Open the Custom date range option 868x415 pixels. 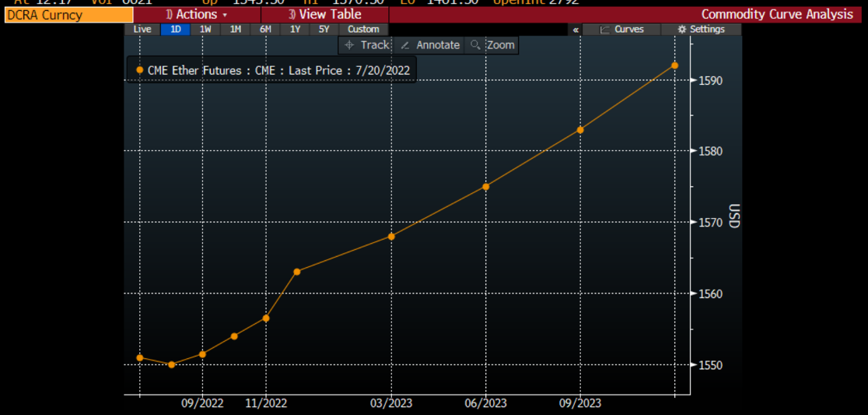[363, 29]
